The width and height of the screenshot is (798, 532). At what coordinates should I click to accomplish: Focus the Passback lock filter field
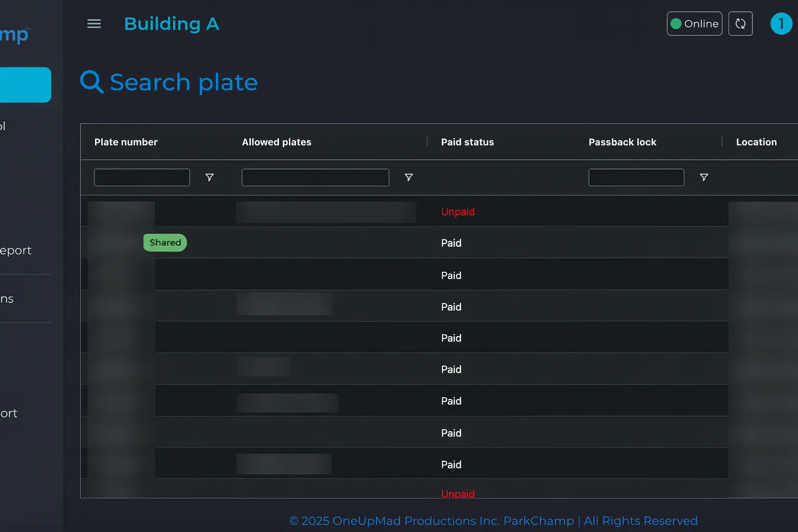click(636, 177)
